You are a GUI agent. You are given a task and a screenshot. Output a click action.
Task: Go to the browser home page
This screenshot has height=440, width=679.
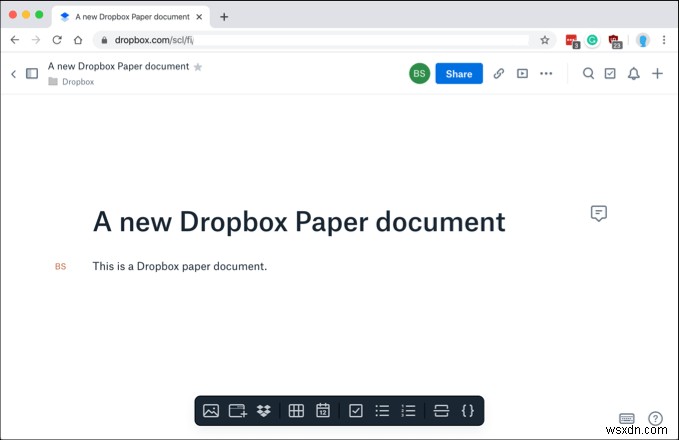point(78,40)
